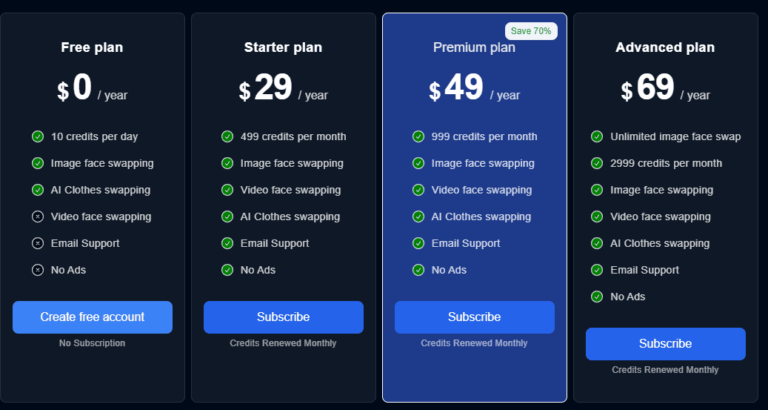Select the Premium plan heading

(474, 47)
